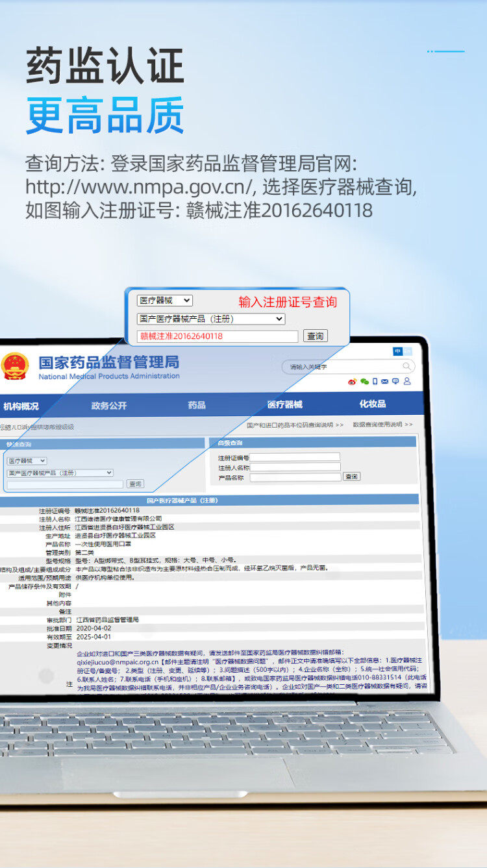Open the Weibo social icon
Screen dimensions: 487x868
coord(353,382)
